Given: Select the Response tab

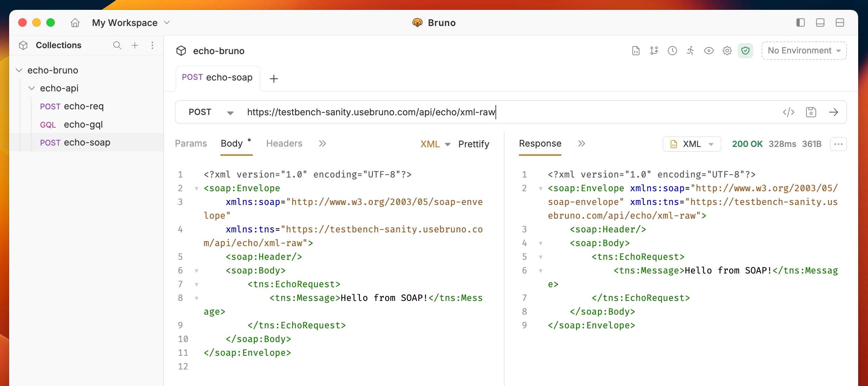Looking at the screenshot, I should 540,143.
